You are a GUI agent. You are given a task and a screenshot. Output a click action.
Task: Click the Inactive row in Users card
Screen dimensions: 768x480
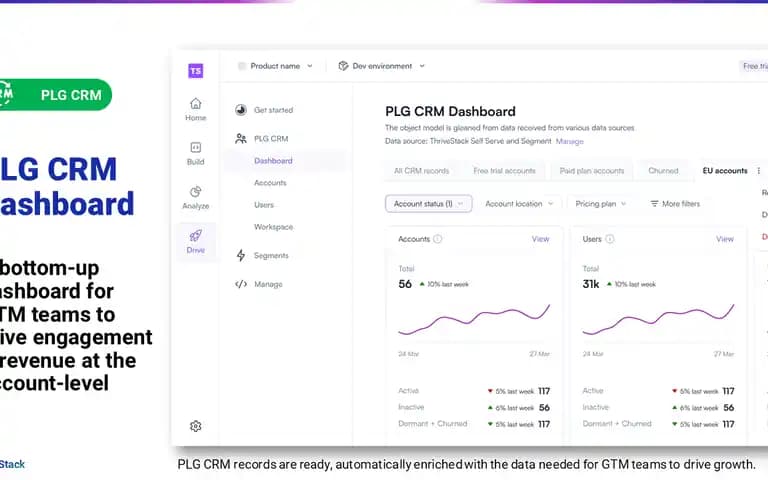[658, 408]
